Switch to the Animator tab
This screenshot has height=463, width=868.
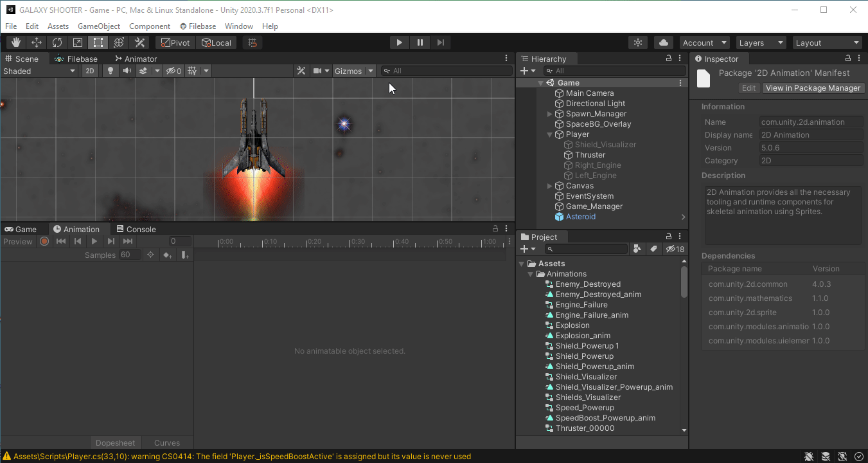(x=135, y=59)
